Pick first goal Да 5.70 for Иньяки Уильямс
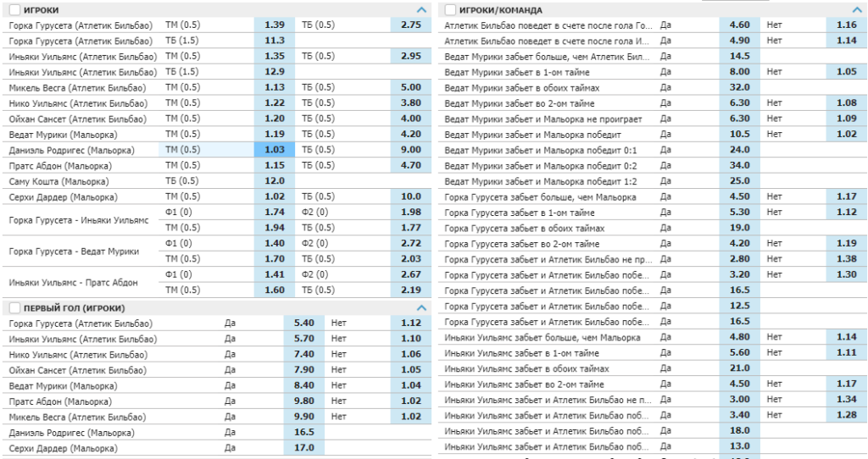 pos(304,339)
